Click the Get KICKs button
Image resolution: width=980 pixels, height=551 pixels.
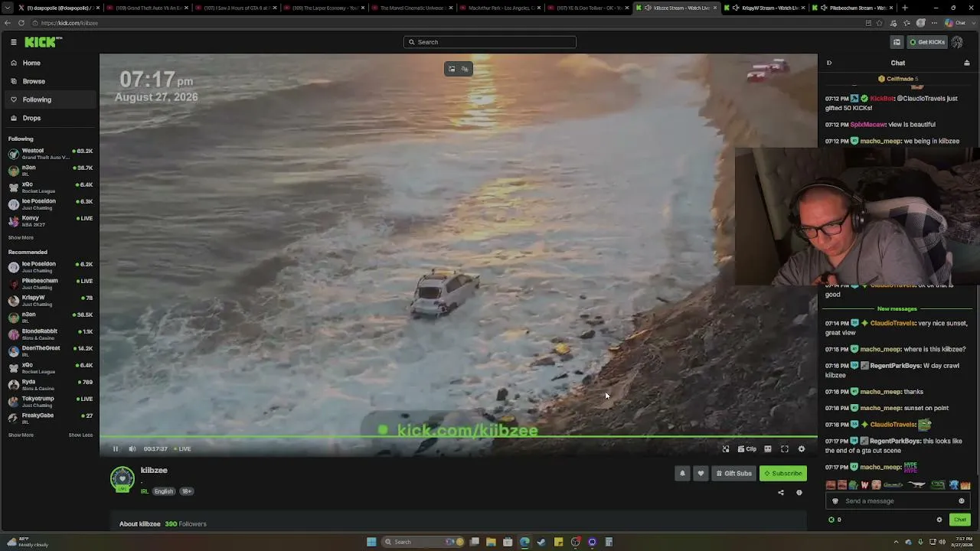coord(927,42)
